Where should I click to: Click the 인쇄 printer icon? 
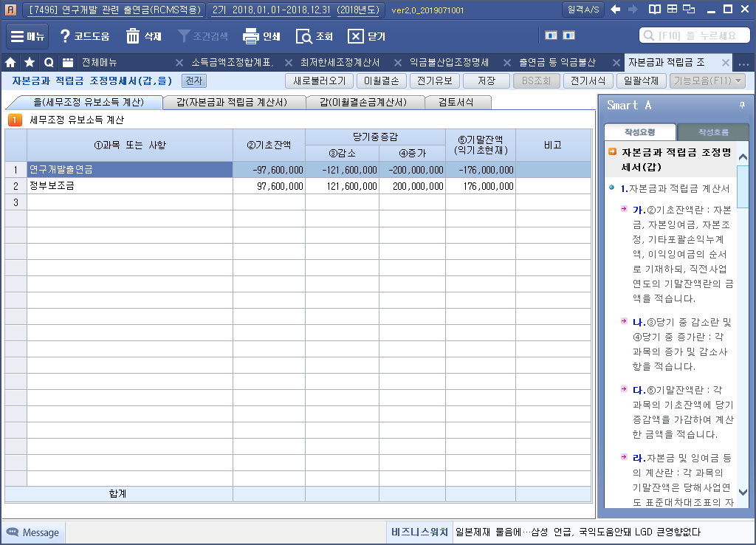(x=251, y=36)
